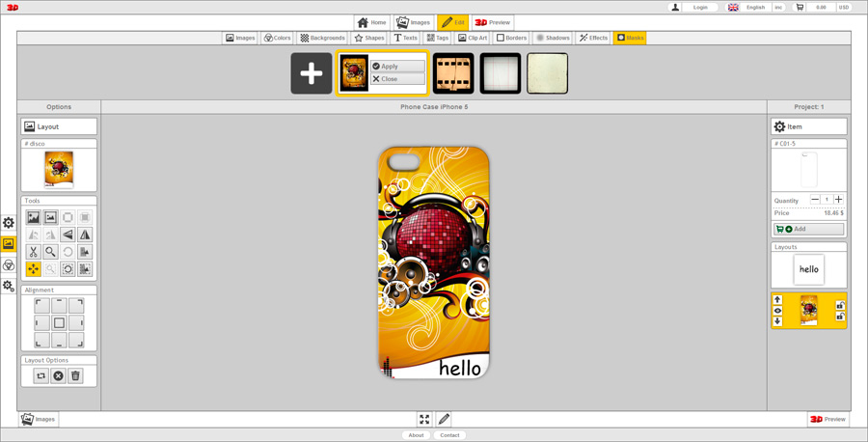This screenshot has width=868, height=442.
Task: Open the Tags toolbar tab
Action: [x=437, y=38]
